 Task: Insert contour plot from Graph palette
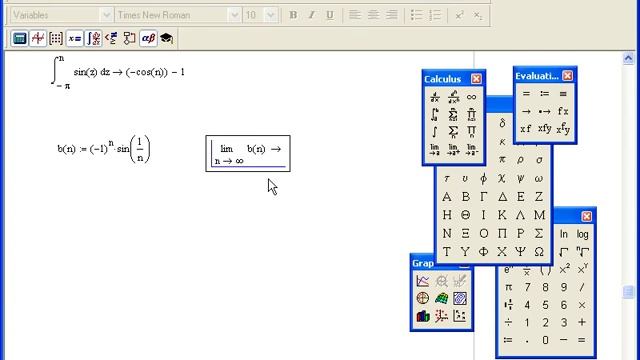tap(460, 298)
